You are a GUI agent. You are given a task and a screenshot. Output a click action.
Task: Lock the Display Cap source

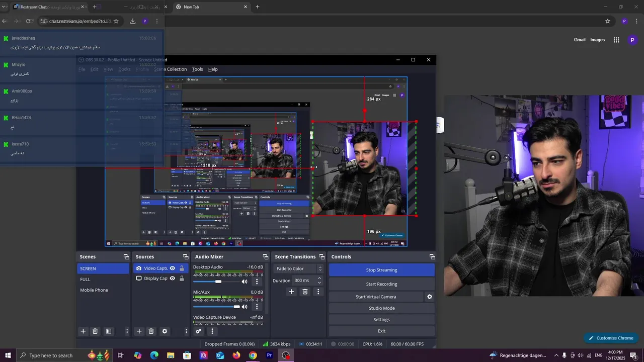(x=182, y=279)
